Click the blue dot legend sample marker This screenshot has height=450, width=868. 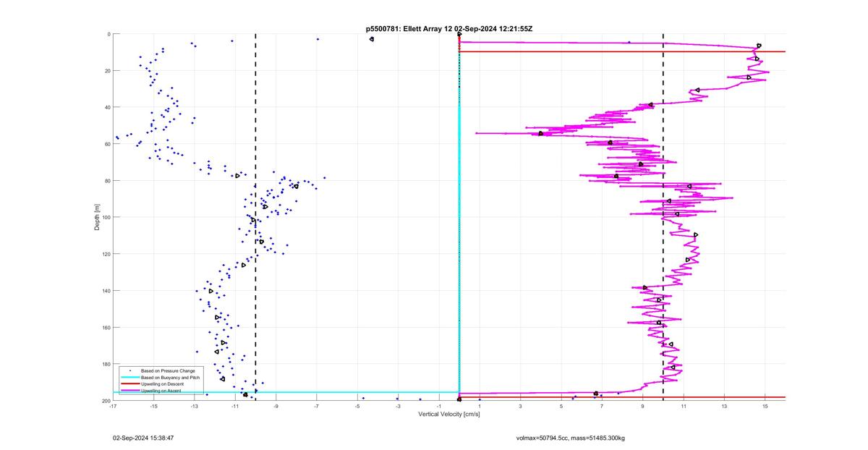pyautogui.click(x=130, y=370)
